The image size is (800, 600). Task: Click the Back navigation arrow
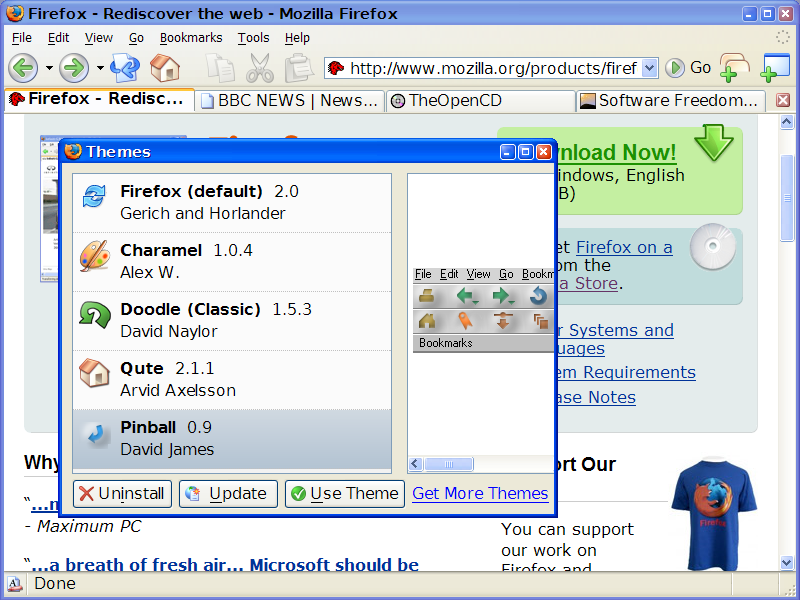point(23,68)
